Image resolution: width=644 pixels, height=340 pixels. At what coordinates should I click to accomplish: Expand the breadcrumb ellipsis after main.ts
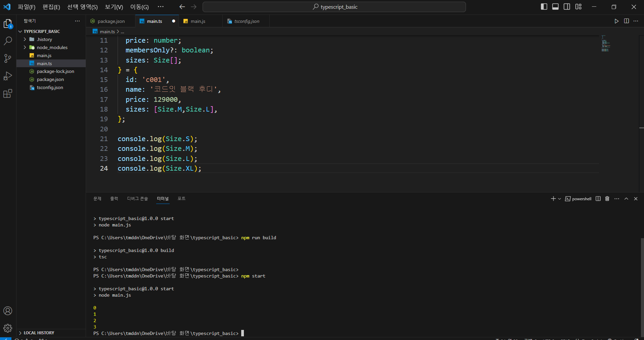pos(123,32)
